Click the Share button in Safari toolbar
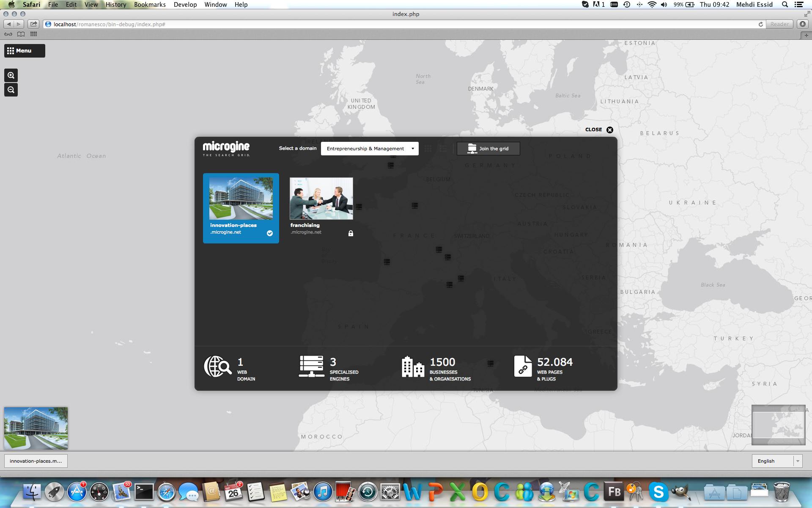 (34, 24)
